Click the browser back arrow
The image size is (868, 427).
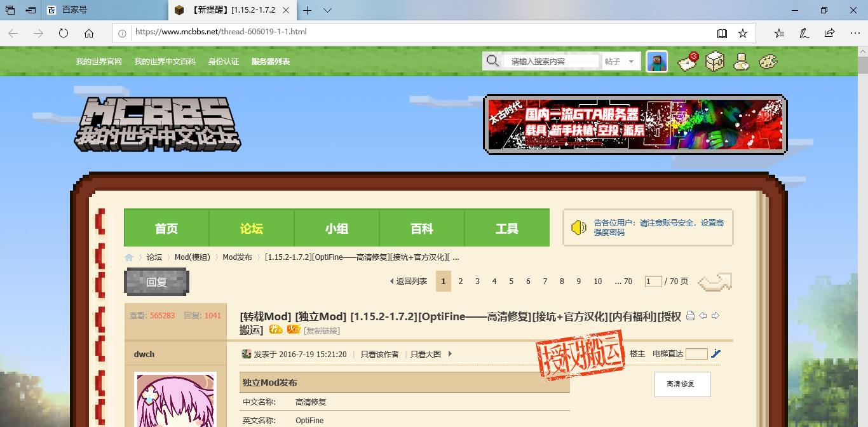point(13,33)
